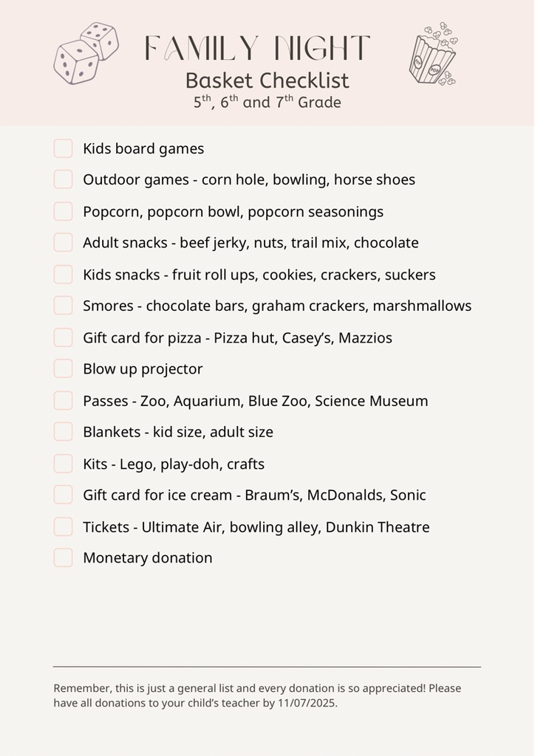Click the Basket Checklist subtitle
The width and height of the screenshot is (535, 756).
267,80
